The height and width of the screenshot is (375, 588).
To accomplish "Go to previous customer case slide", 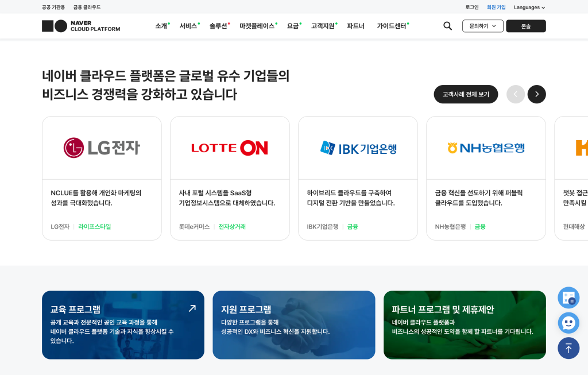I will pos(515,94).
